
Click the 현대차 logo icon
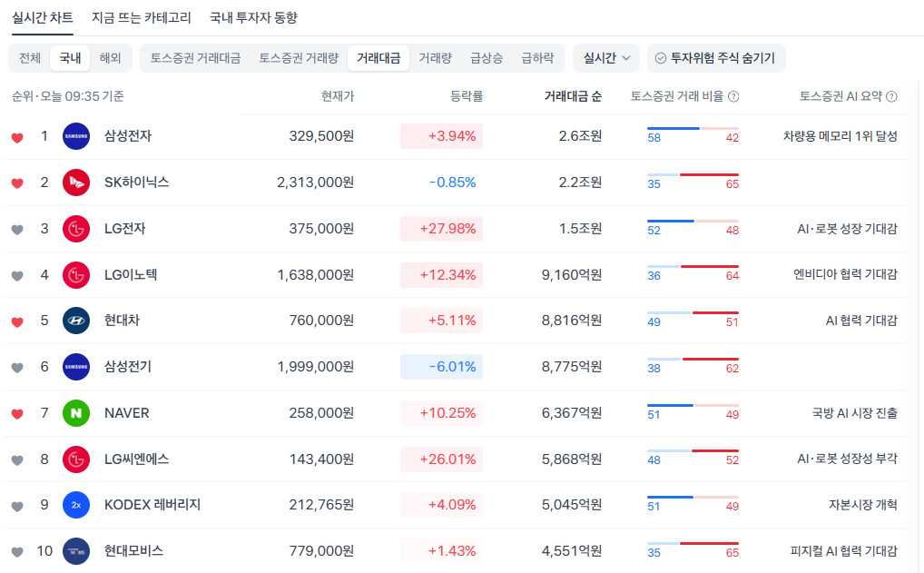pos(76,321)
